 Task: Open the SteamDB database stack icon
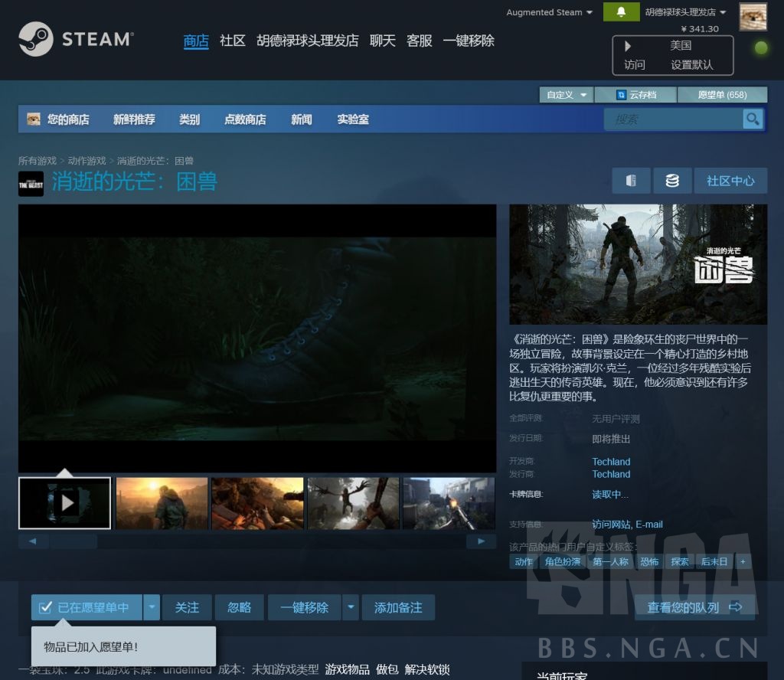coord(672,181)
